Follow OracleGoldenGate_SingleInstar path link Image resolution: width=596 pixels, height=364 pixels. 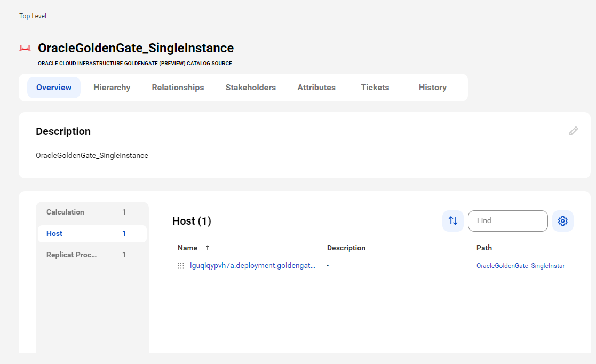(x=521, y=265)
